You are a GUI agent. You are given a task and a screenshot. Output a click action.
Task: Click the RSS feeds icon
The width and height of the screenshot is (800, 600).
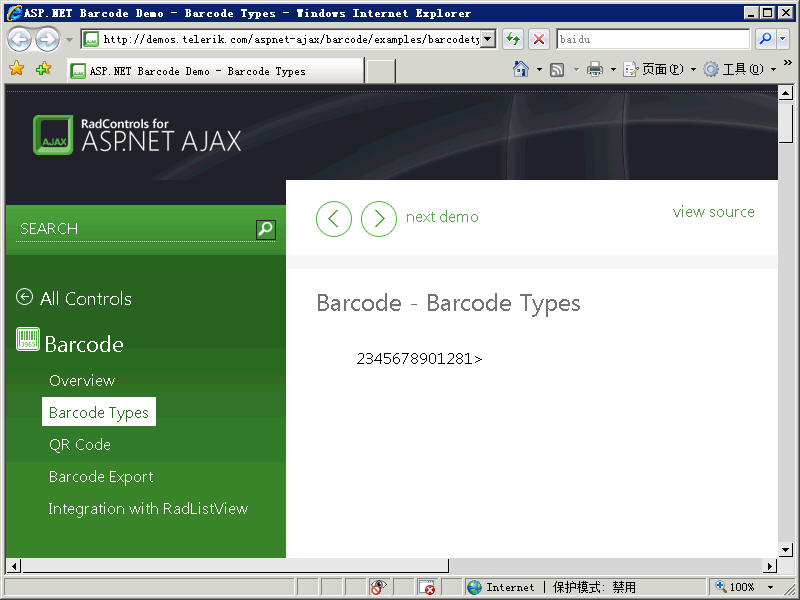(557, 69)
